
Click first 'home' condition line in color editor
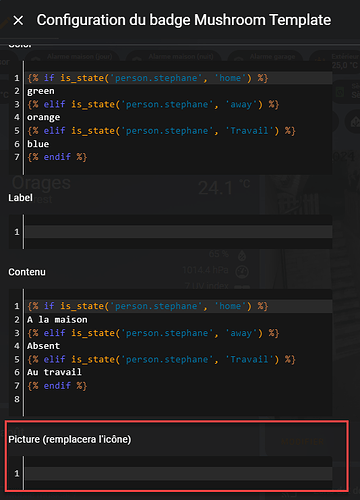pos(179,78)
